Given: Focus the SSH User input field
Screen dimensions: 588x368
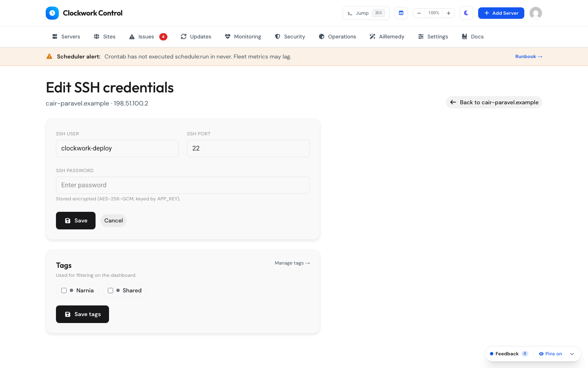Looking at the screenshot, I should coord(117,148).
